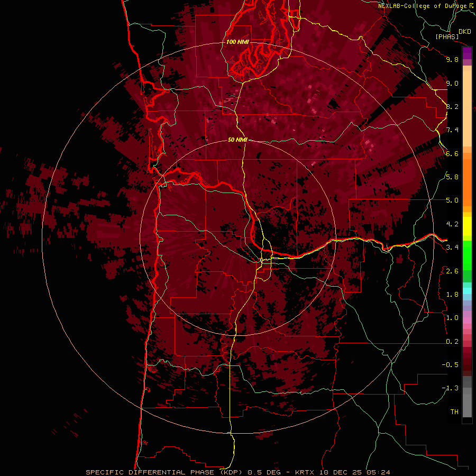This screenshot has height=476, width=476.
Task: Click the 1.8 value on the scale
Action: pyautogui.click(x=452, y=295)
